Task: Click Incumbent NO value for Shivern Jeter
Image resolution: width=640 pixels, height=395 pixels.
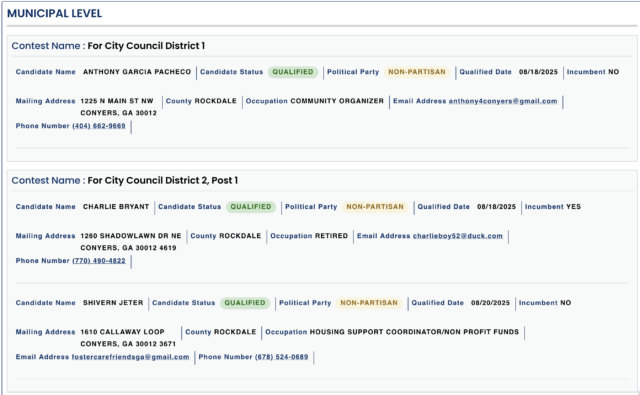Action: (565, 303)
